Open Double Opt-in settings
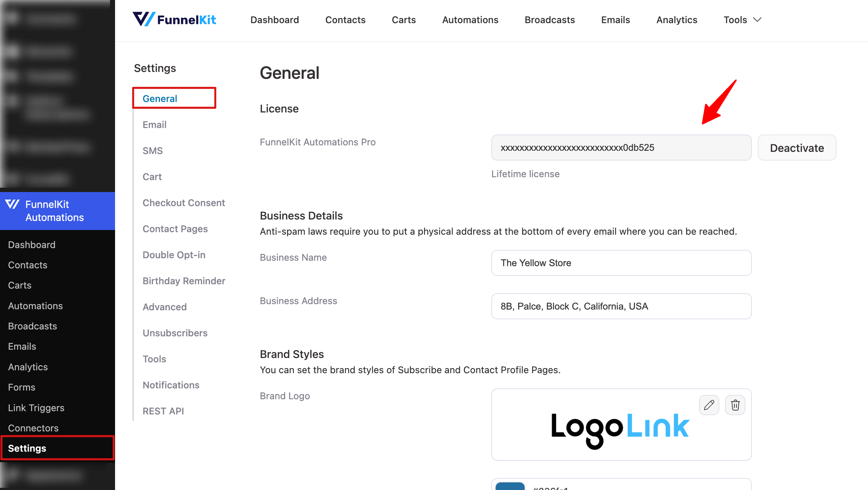868x490 pixels. [x=174, y=255]
